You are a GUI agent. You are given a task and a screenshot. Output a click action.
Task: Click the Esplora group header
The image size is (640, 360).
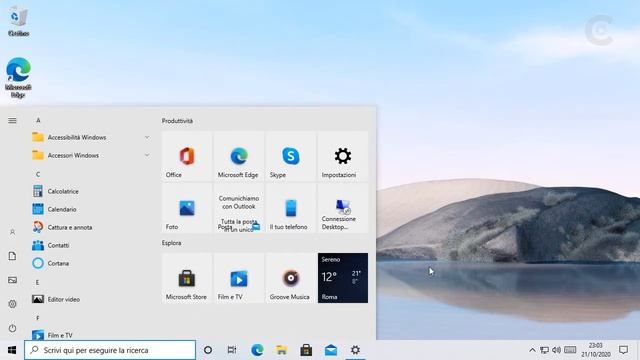[x=171, y=243]
